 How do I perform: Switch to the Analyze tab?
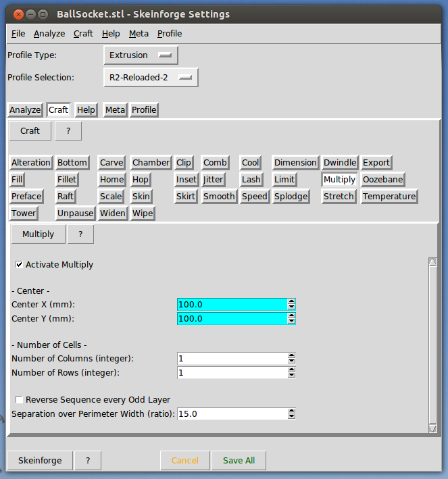point(25,109)
